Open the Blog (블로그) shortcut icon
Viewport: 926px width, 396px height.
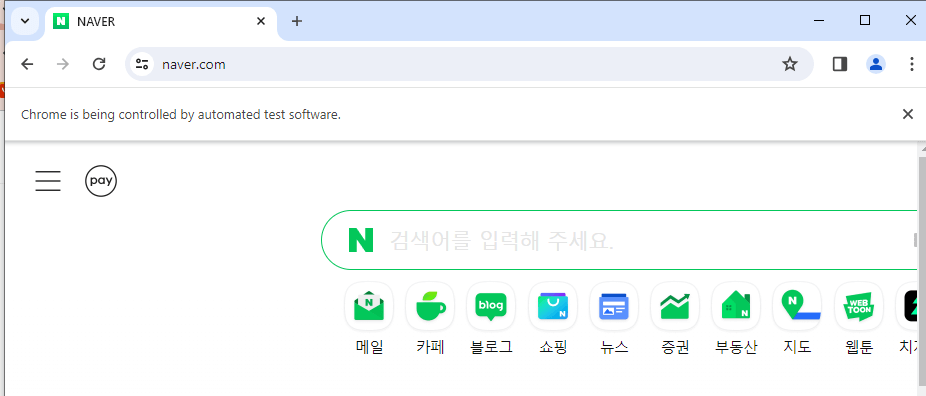coord(491,306)
